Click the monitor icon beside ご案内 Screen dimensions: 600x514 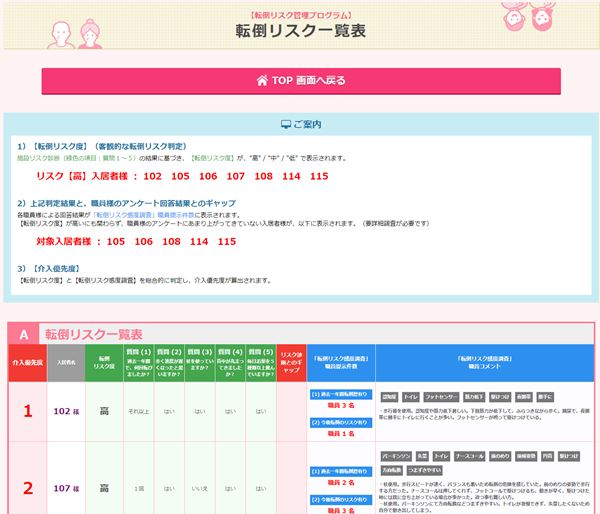click(286, 125)
